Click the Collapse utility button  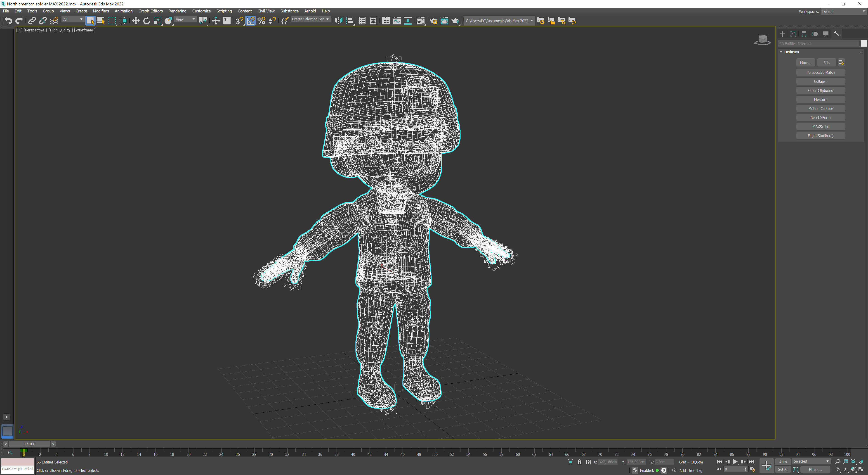(x=820, y=82)
